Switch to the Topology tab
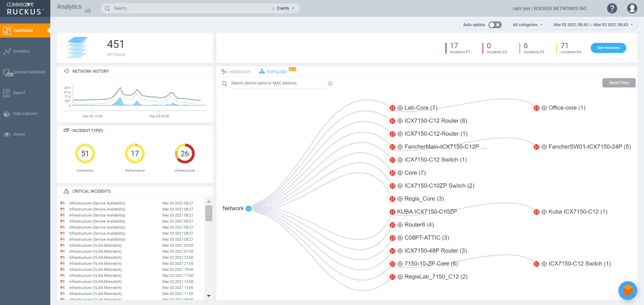Image resolution: width=644 pixels, height=305 pixels. pyautogui.click(x=273, y=72)
